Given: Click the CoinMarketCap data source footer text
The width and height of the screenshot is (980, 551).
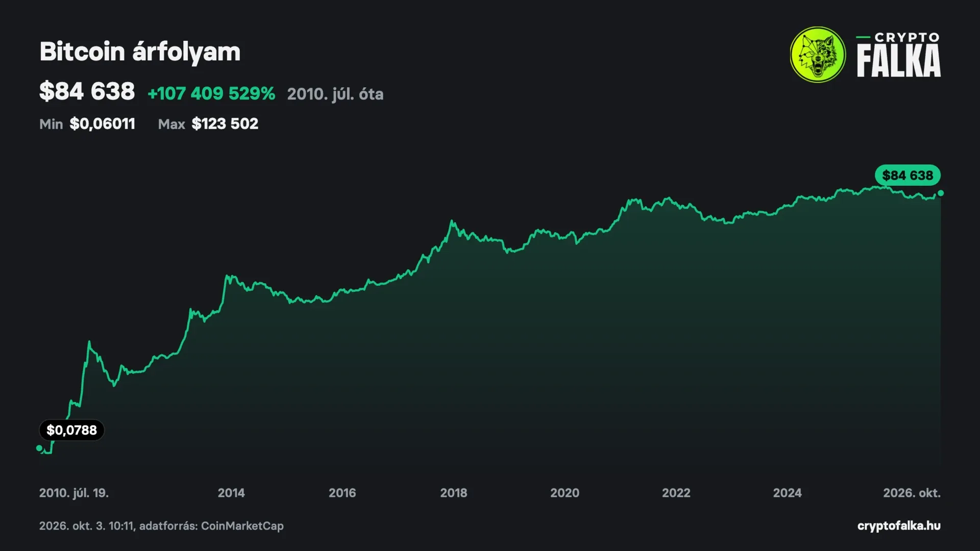Looking at the screenshot, I should [x=161, y=525].
